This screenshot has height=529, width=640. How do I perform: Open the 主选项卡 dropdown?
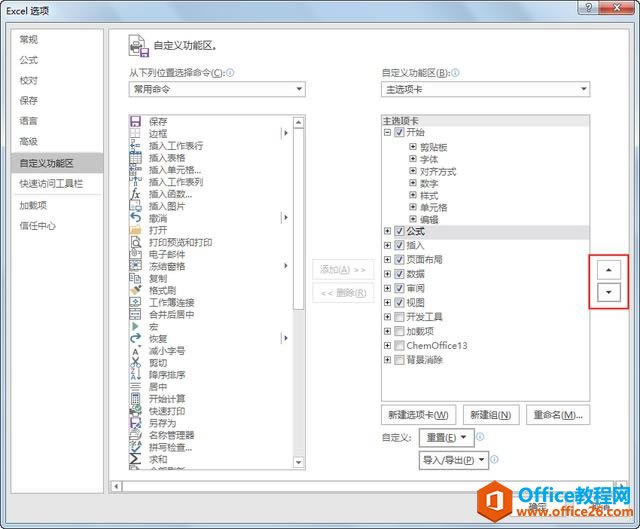(485, 89)
